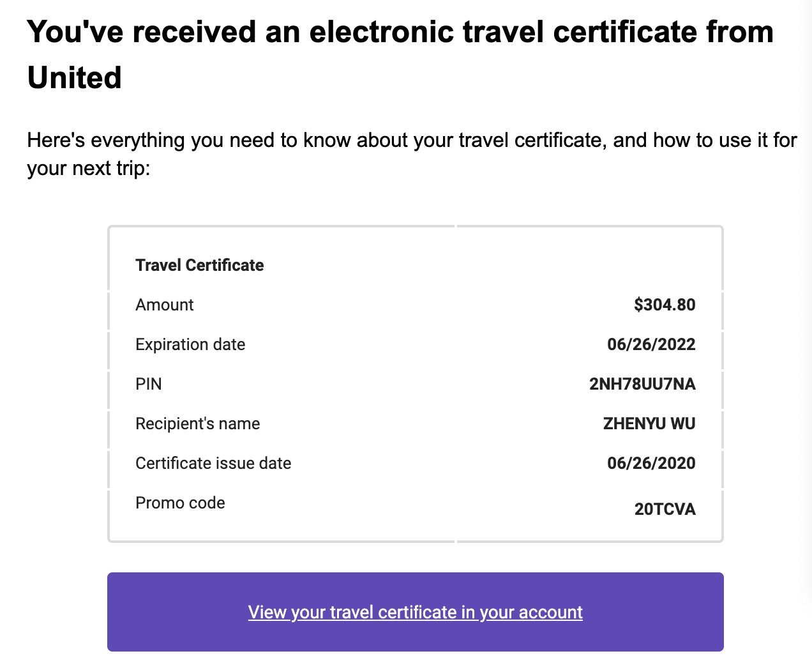812x672 pixels.
Task: Select the PIN value 2NH78UU7NA
Action: pyautogui.click(x=642, y=384)
